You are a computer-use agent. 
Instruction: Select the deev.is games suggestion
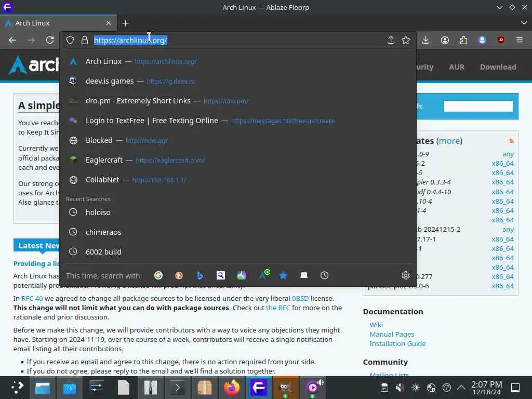238,81
